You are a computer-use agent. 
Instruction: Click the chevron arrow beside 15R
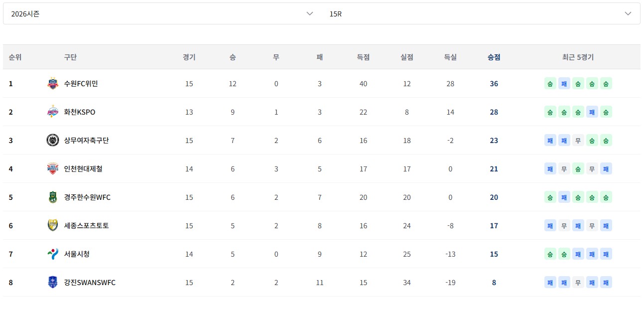coord(628,14)
